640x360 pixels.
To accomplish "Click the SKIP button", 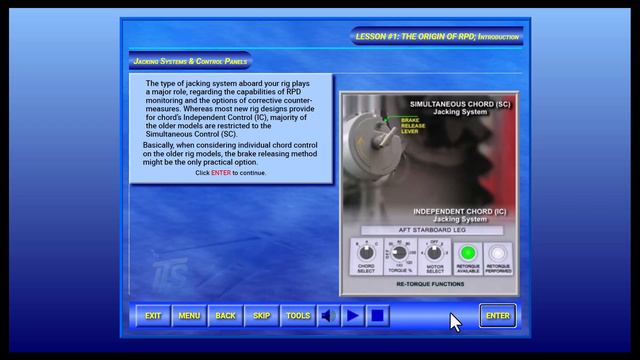I will pos(261,316).
